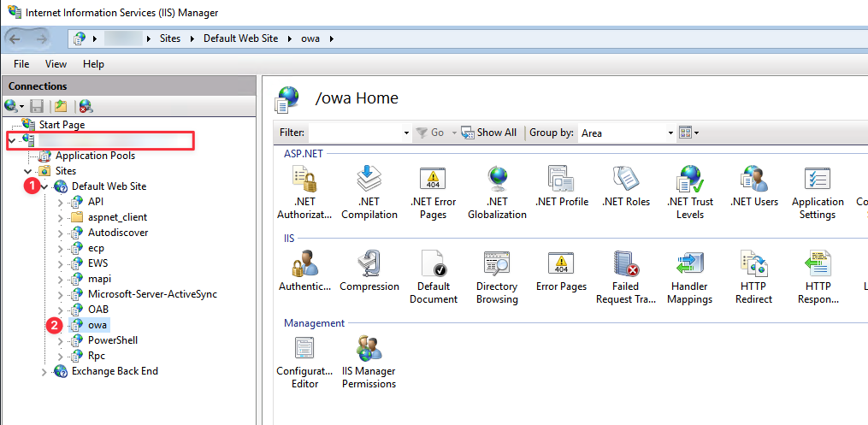The height and width of the screenshot is (425, 868).
Task: Open the Filter combo box dropdown
Action: (x=405, y=133)
